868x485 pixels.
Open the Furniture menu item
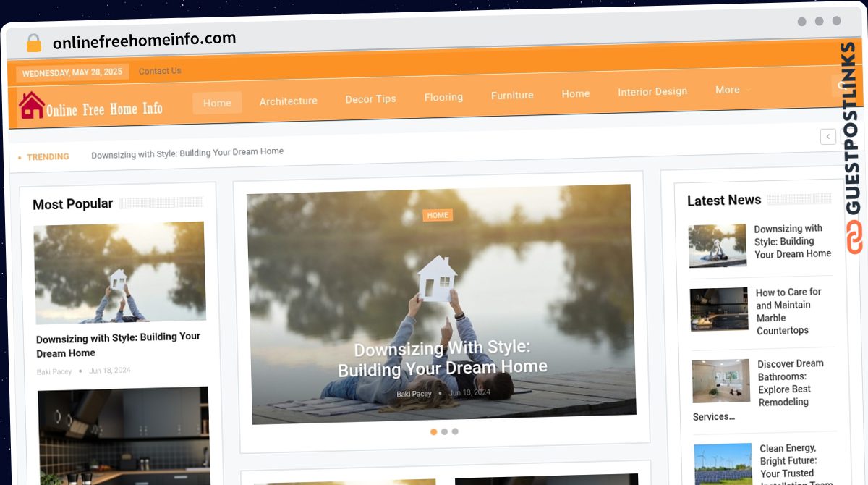(512, 95)
